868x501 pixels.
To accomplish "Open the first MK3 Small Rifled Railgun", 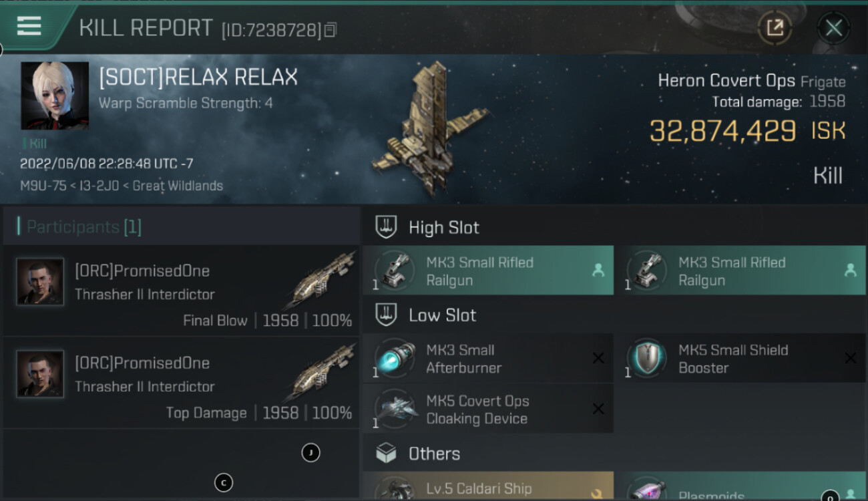I will pyautogui.click(x=488, y=271).
